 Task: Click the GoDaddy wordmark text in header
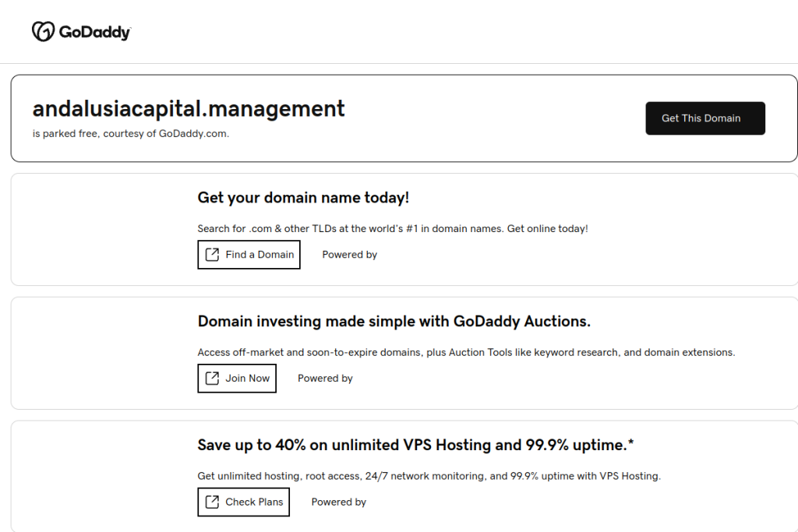(x=94, y=32)
